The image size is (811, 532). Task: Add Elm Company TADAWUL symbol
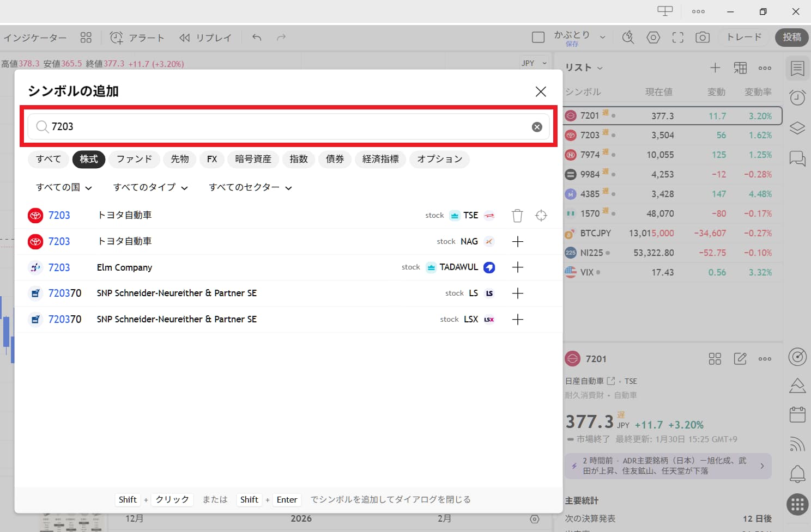point(518,267)
